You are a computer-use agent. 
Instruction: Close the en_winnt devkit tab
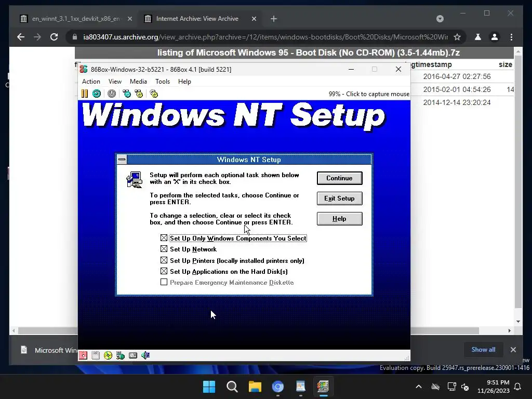tap(129, 19)
